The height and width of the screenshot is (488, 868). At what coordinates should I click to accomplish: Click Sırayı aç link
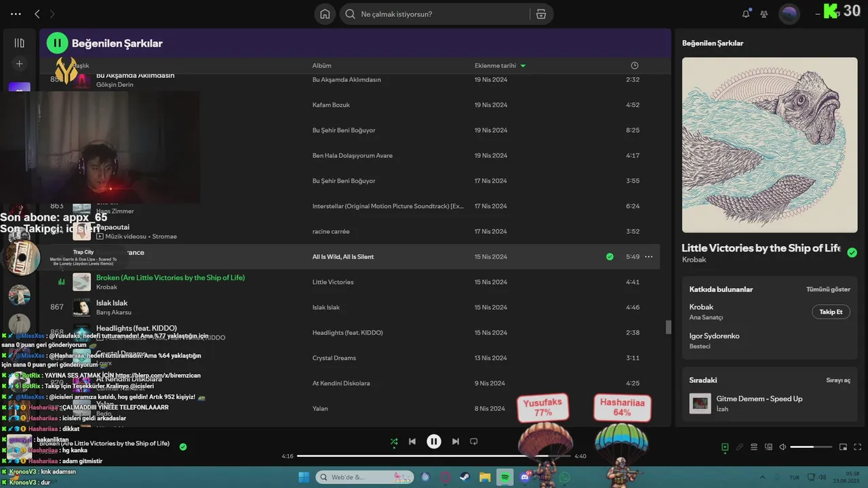coord(838,380)
